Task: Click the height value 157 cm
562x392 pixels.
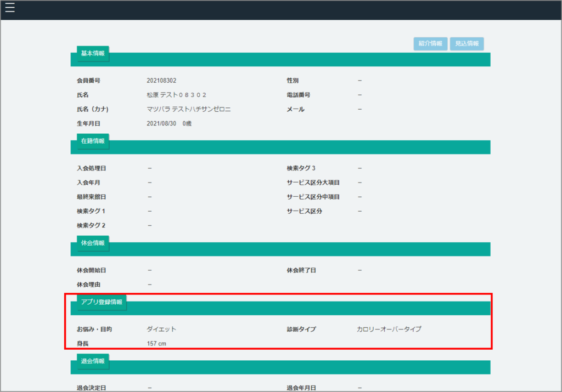Action: click(156, 344)
